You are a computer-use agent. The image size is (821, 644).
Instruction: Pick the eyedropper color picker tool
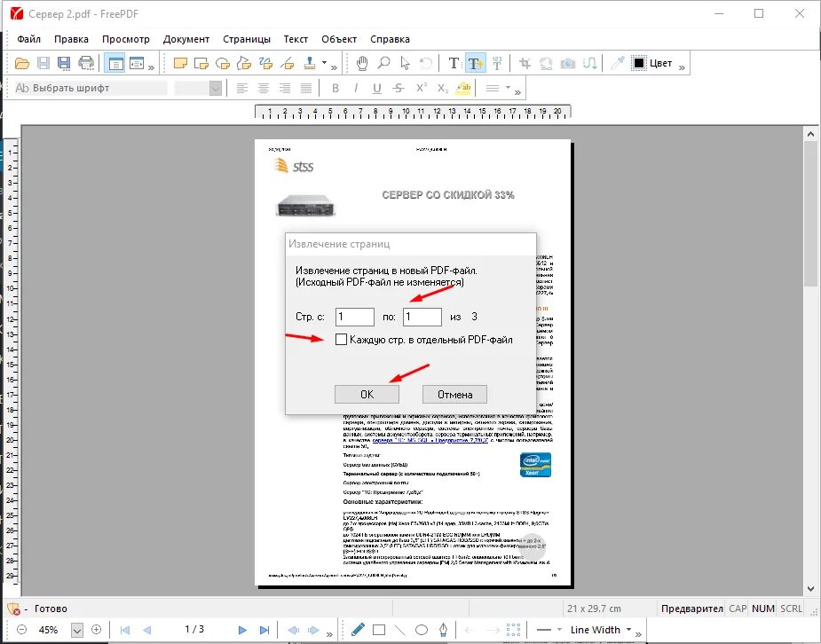[618, 63]
